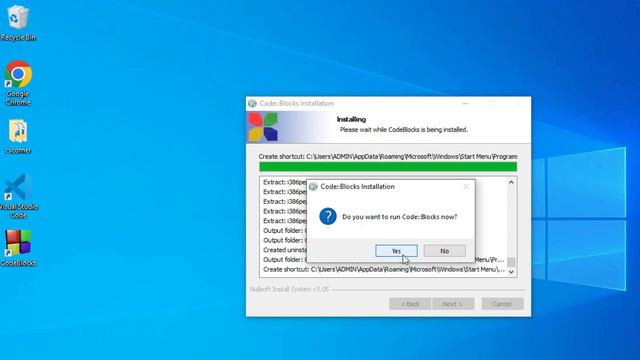
Task: Click the Code::Blocks logo in installer header
Action: coord(263,127)
